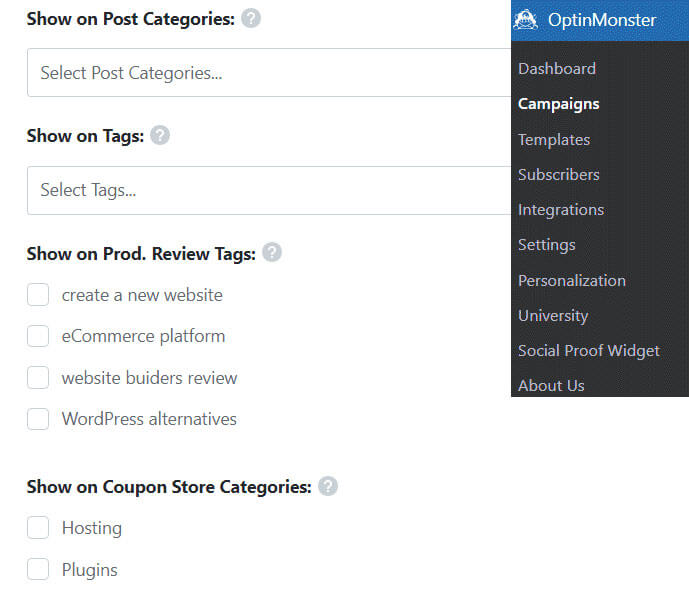Open help icon beside Prod. Review Tags
689x593 pixels.
(x=272, y=253)
